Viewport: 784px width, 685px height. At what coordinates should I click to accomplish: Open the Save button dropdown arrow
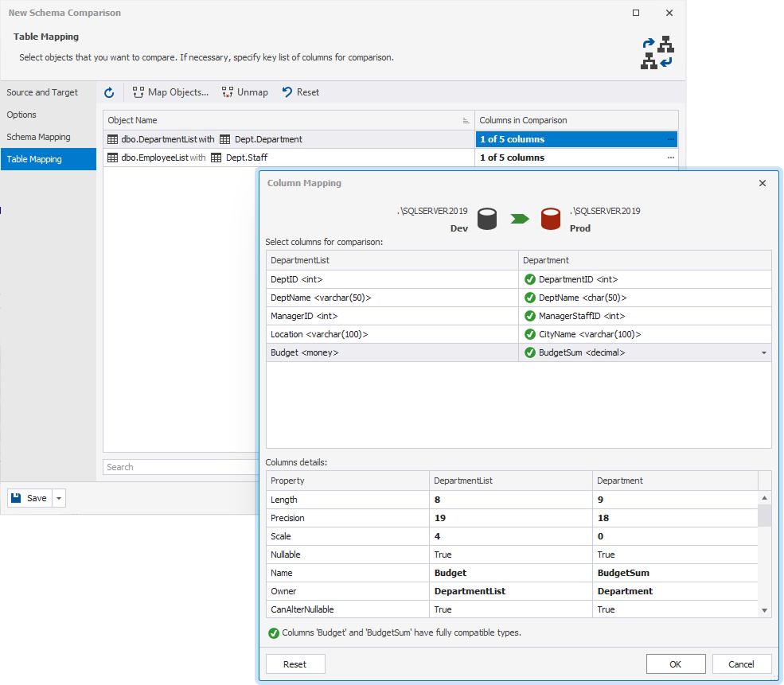(57, 497)
